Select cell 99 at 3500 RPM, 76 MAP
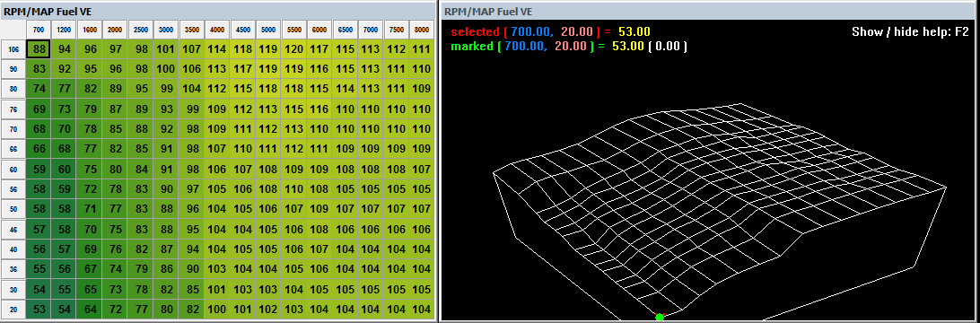This screenshot has width=980, height=323. [x=192, y=109]
